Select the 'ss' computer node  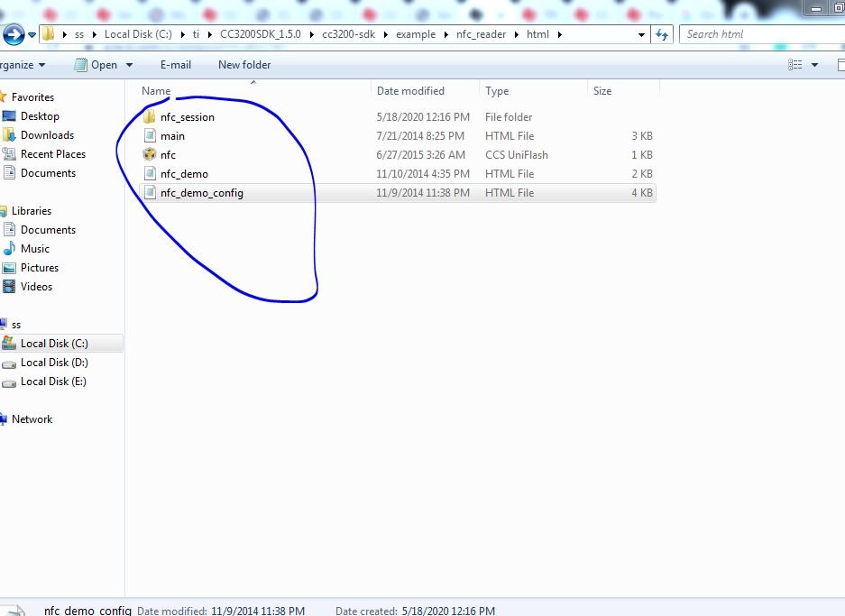16,325
